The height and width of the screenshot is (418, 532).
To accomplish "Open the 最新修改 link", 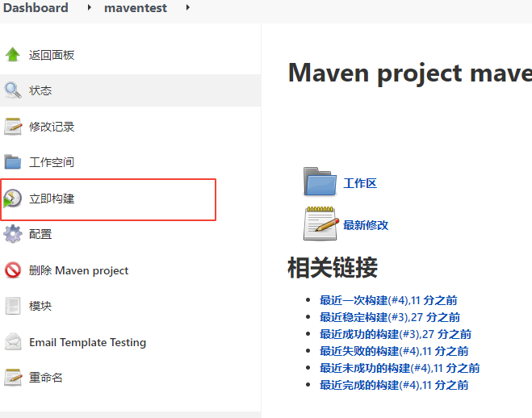I will 366,225.
